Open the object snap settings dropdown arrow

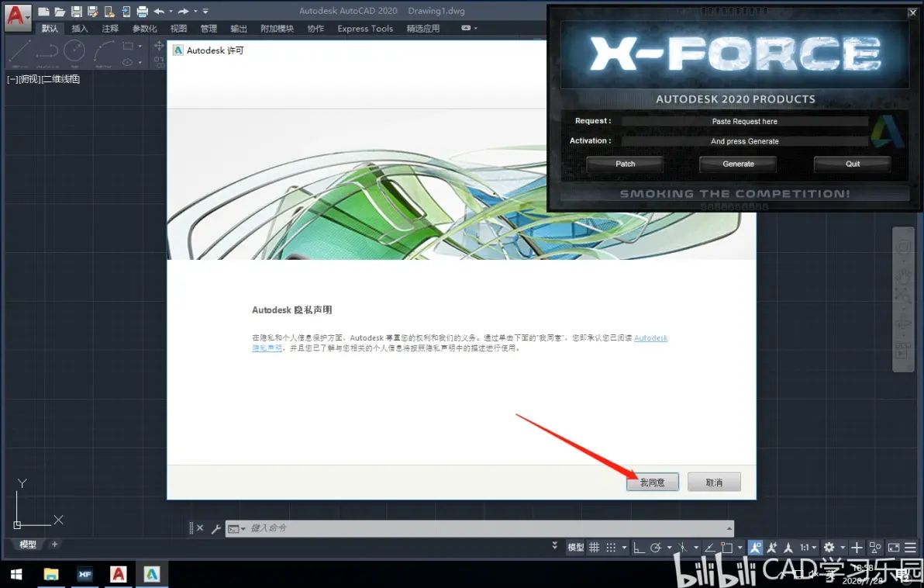click(x=740, y=548)
